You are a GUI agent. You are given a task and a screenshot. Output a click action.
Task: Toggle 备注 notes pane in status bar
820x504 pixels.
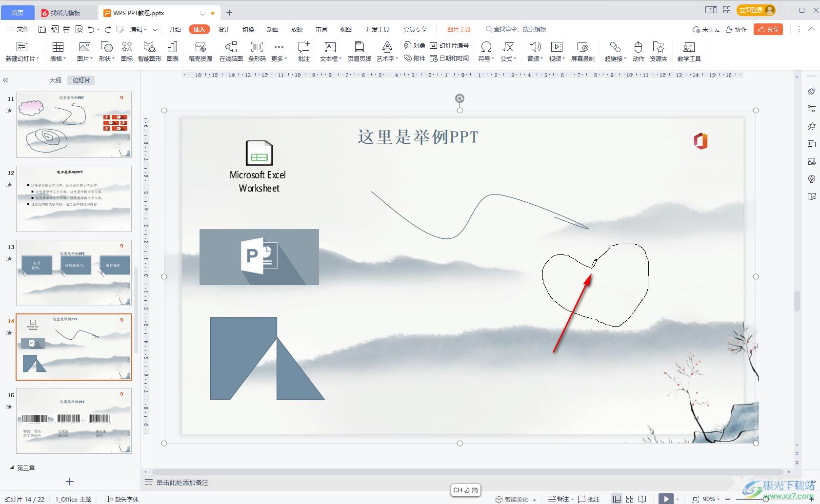tap(558, 499)
